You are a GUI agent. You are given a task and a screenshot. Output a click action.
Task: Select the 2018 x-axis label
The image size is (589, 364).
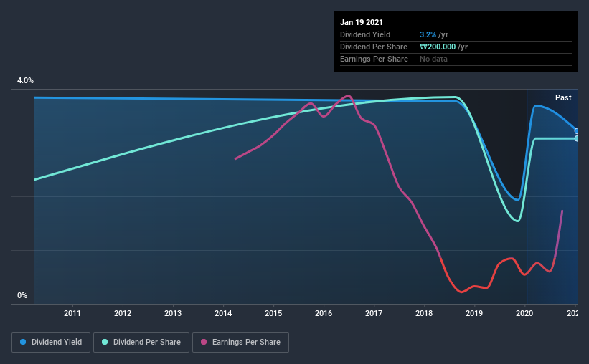[x=424, y=313]
